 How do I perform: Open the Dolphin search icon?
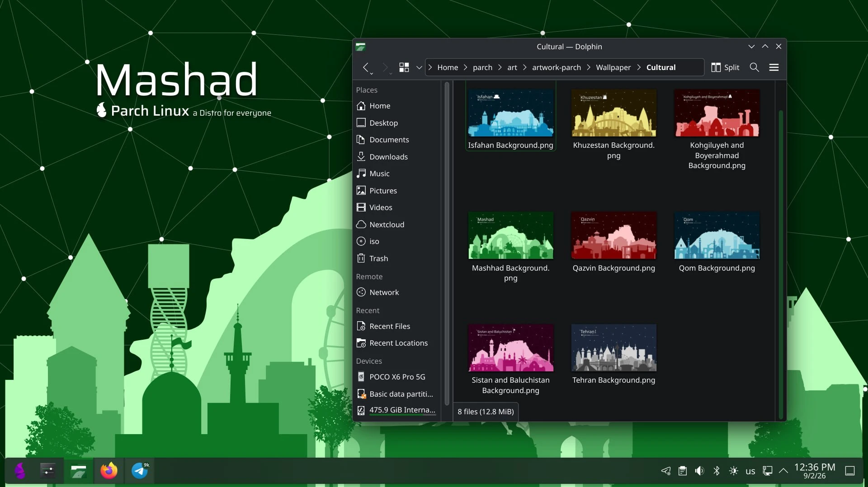754,67
